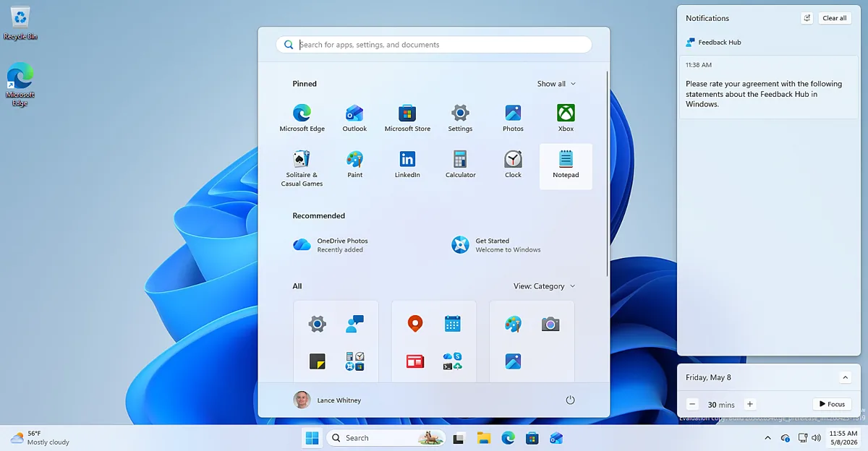Open Microsoft Store from the taskbar

pos(532,438)
